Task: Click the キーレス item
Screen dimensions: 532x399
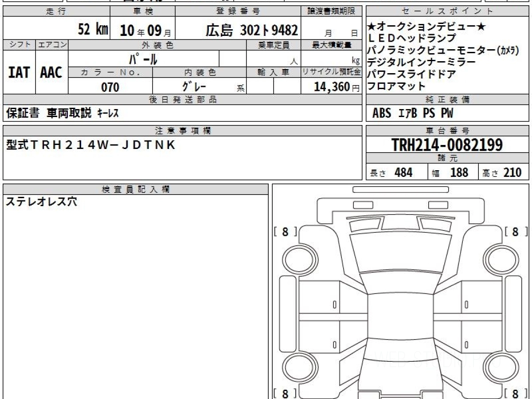Action: pos(108,113)
